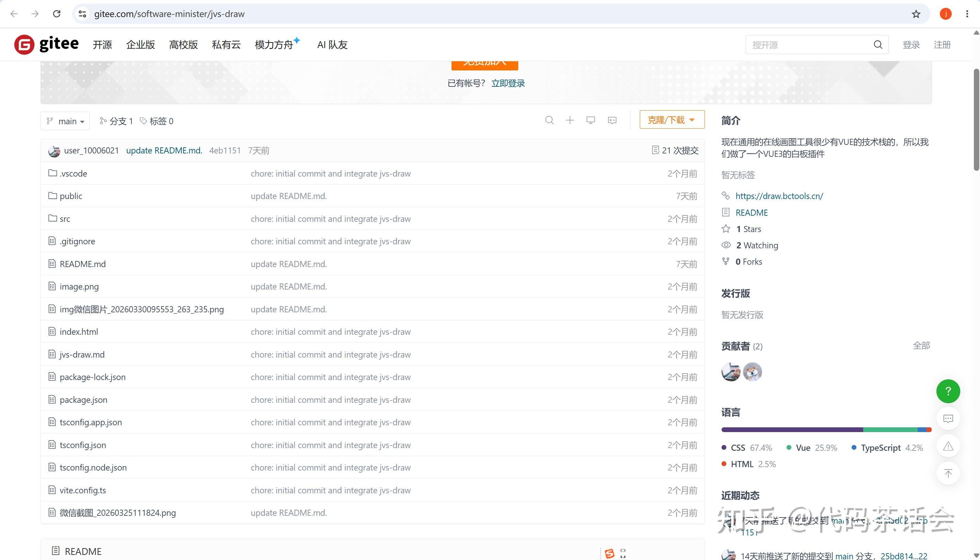The height and width of the screenshot is (560, 980).
Task: Toggle Watching eye for the repository
Action: pyautogui.click(x=726, y=245)
